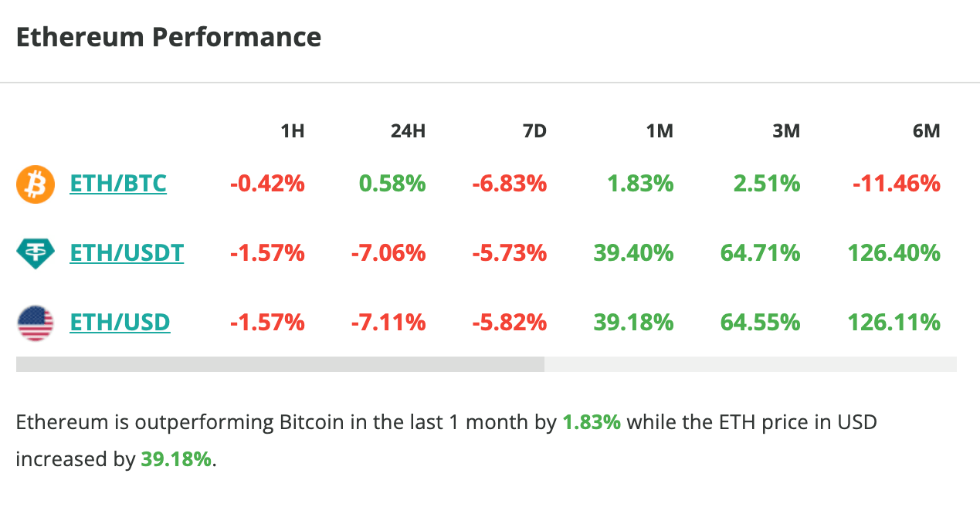Image resolution: width=980 pixels, height=514 pixels.
Task: Click the green 1.83% in the summary sentence
Action: click(x=592, y=423)
